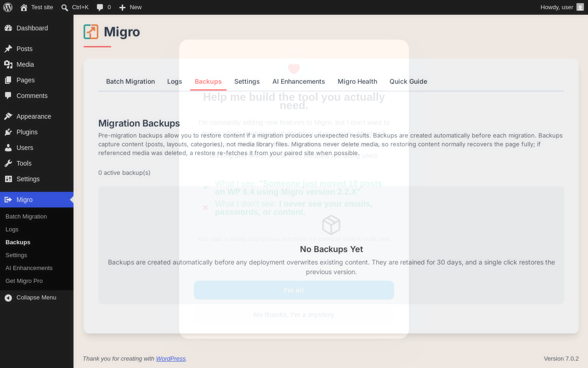Open the user avatar icon
The width and height of the screenshot is (588, 368).
(x=580, y=7)
